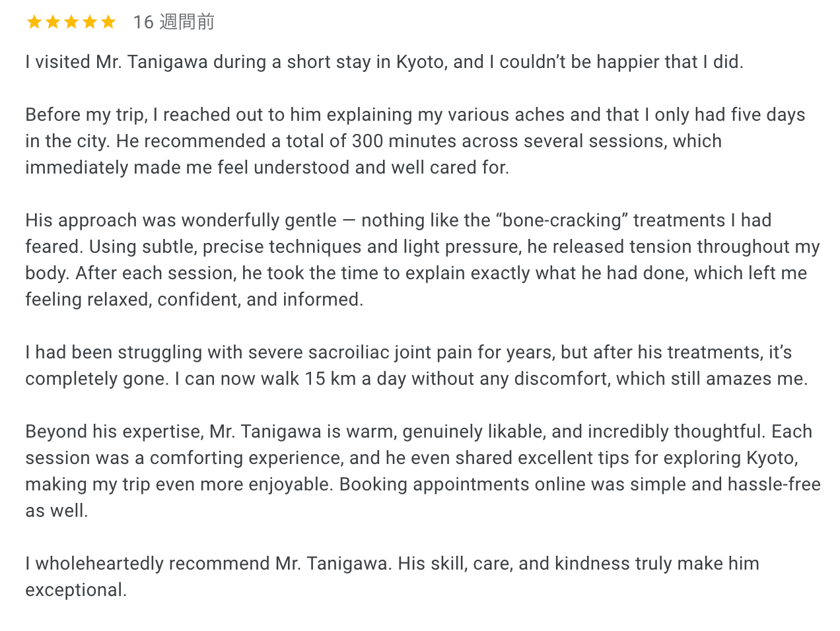840x631 pixels.
Task: Click the fourth gold rating star
Action: pyautogui.click(x=90, y=22)
